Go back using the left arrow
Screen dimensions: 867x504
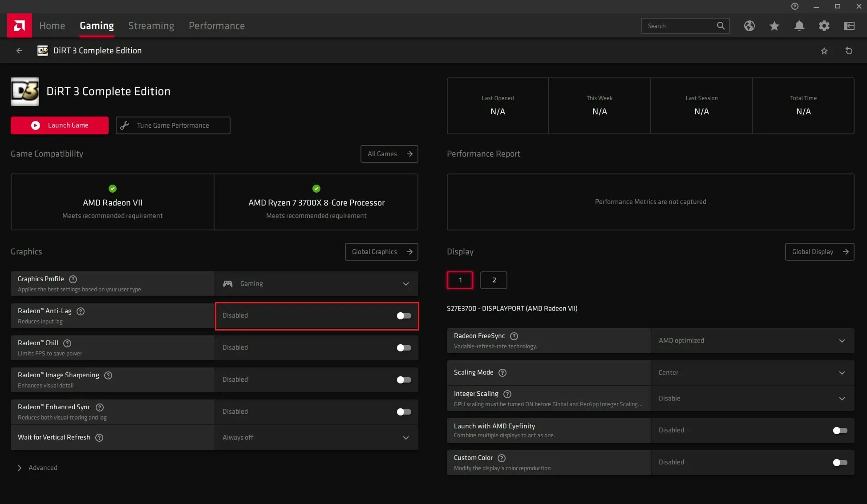point(19,51)
